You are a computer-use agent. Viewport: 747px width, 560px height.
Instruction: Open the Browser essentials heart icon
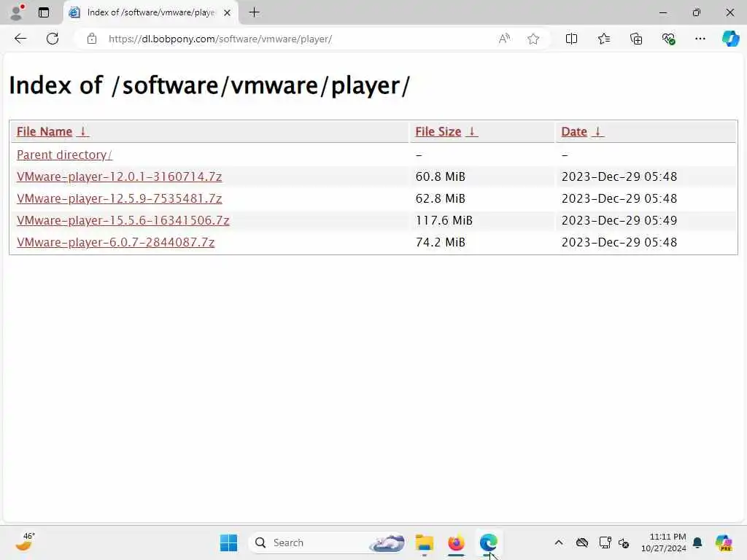[668, 39]
